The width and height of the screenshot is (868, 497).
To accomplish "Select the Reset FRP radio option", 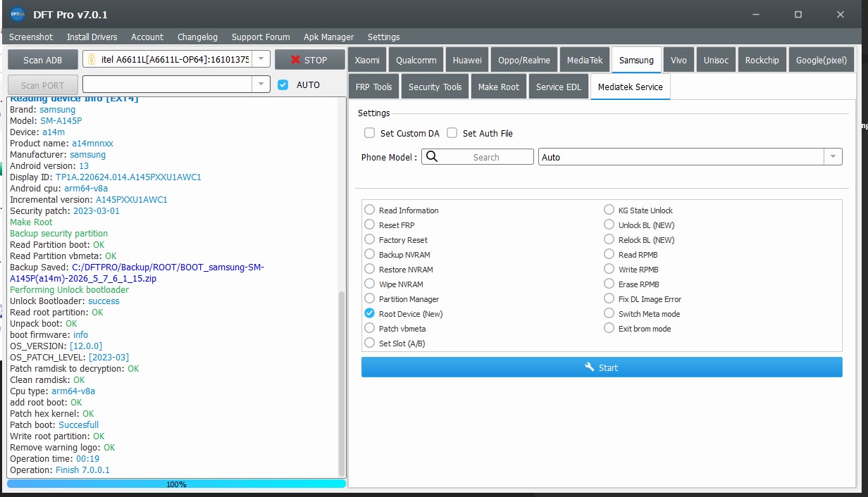I will coord(369,225).
